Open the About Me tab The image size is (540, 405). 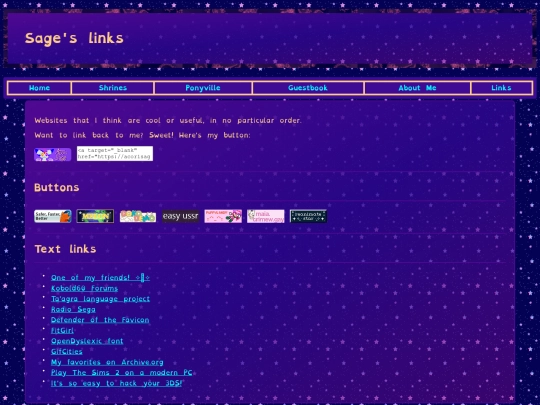tap(417, 88)
